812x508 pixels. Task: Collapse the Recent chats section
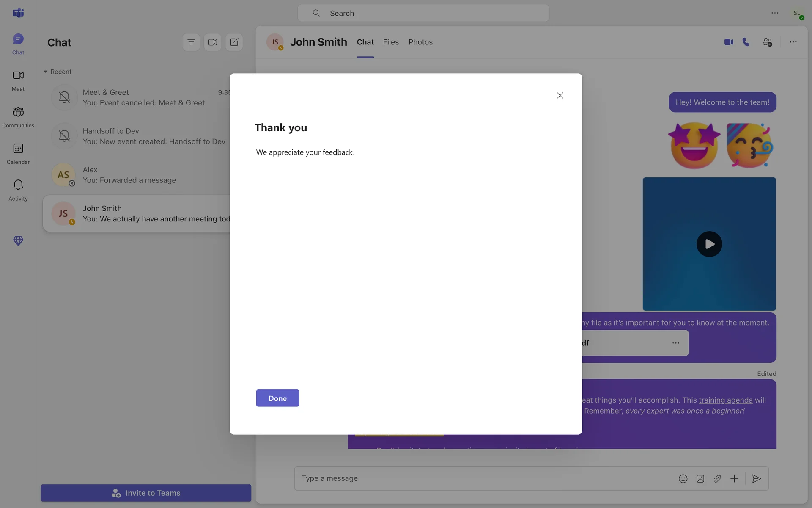point(46,72)
